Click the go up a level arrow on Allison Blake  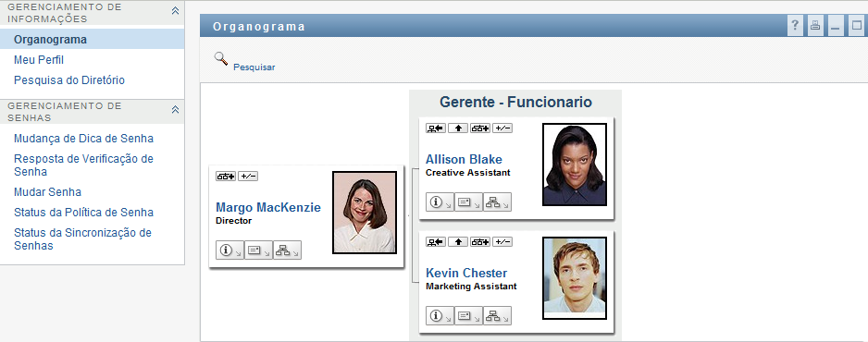[x=458, y=128]
